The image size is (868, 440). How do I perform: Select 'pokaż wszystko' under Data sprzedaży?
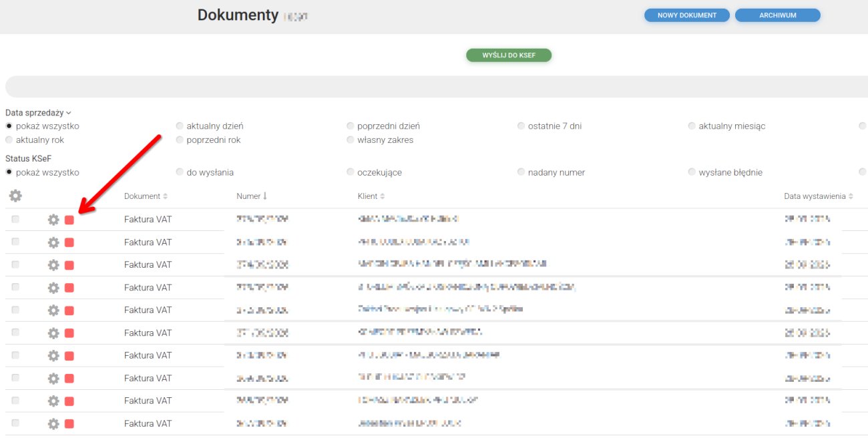[x=9, y=126]
